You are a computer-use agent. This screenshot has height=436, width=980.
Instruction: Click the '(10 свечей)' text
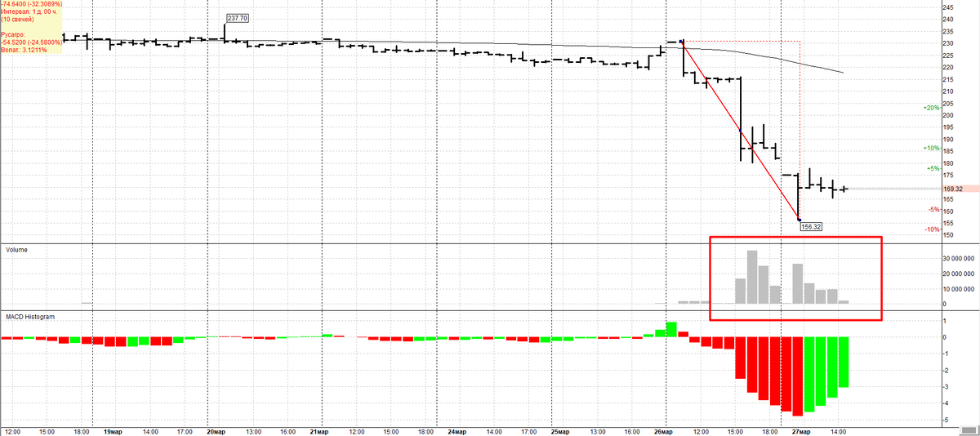[17, 19]
